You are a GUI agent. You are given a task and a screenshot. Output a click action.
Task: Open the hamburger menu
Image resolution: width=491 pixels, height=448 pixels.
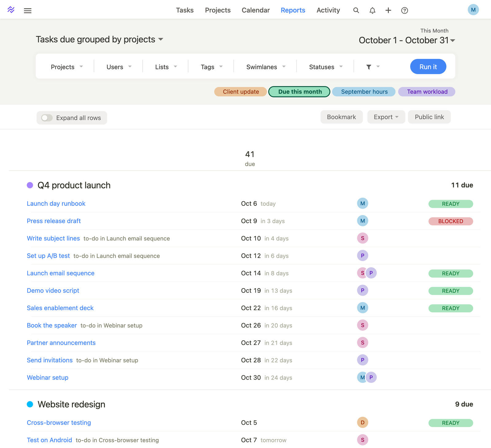point(28,10)
